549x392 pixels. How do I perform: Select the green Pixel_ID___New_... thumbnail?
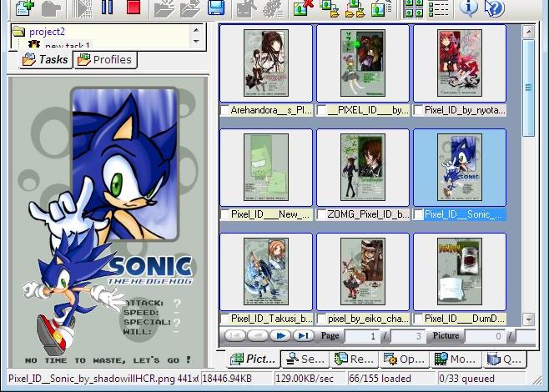[x=266, y=168]
